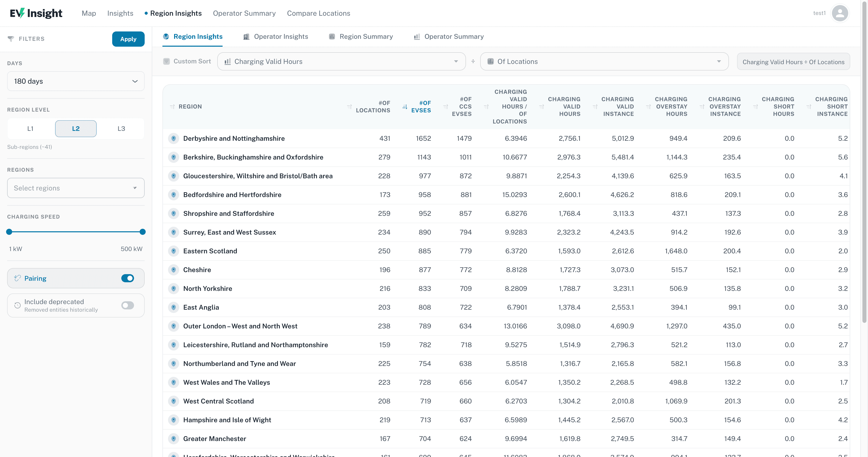
Task: Click map pin icon for Eastern Scotland
Action: tap(174, 251)
